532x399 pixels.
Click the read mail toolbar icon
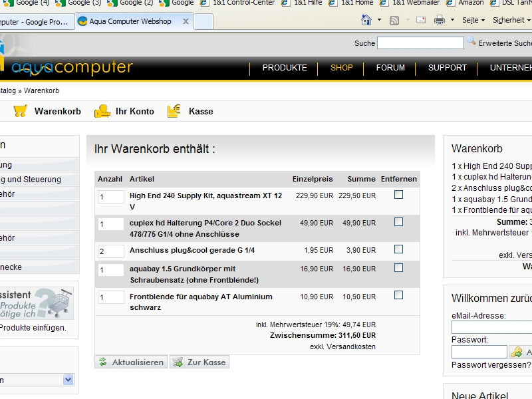tap(420, 20)
